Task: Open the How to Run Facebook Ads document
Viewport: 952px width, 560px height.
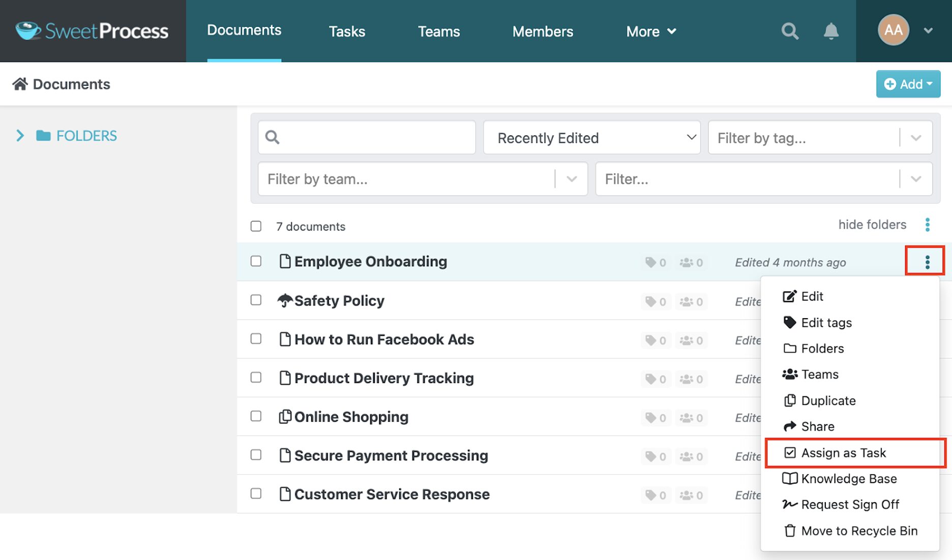Action: click(384, 339)
